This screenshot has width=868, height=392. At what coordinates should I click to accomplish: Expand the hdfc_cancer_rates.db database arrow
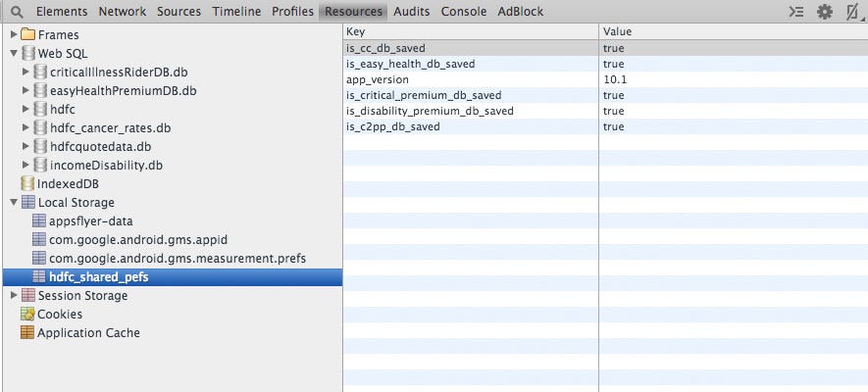click(x=26, y=128)
